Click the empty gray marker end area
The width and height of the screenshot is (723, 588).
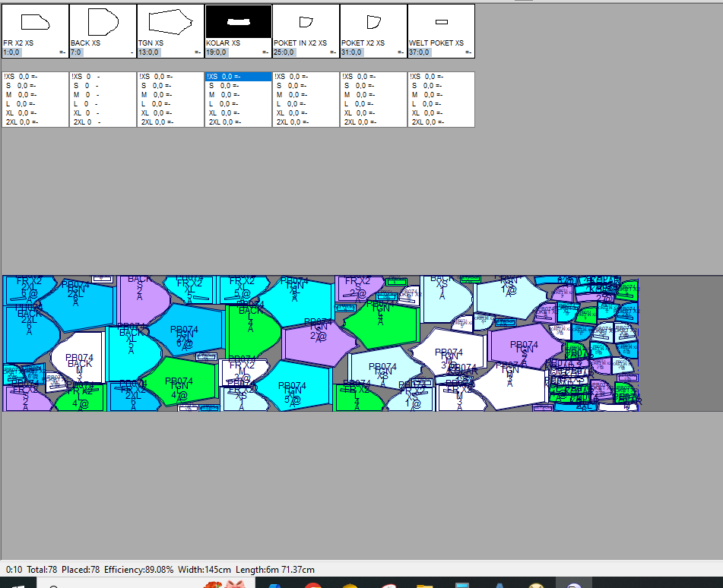point(679,342)
